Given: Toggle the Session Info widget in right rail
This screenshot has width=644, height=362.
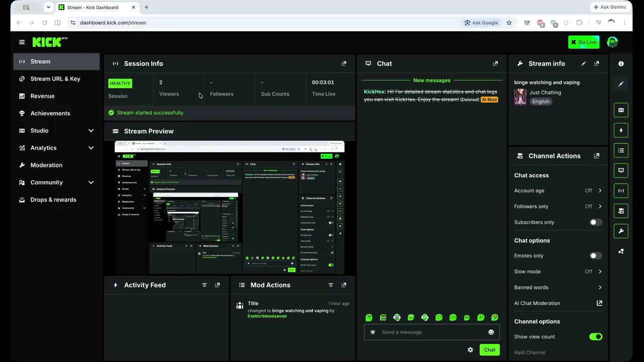Looking at the screenshot, I should click(621, 191).
